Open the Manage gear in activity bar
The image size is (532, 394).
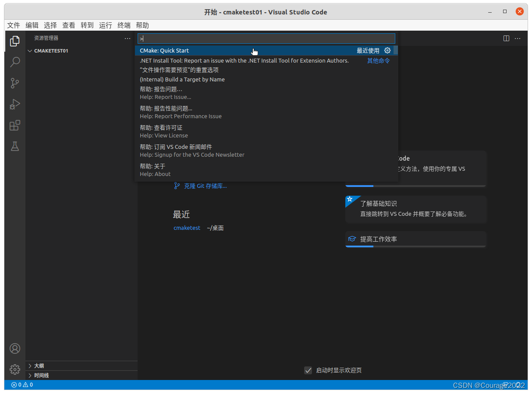coord(15,369)
